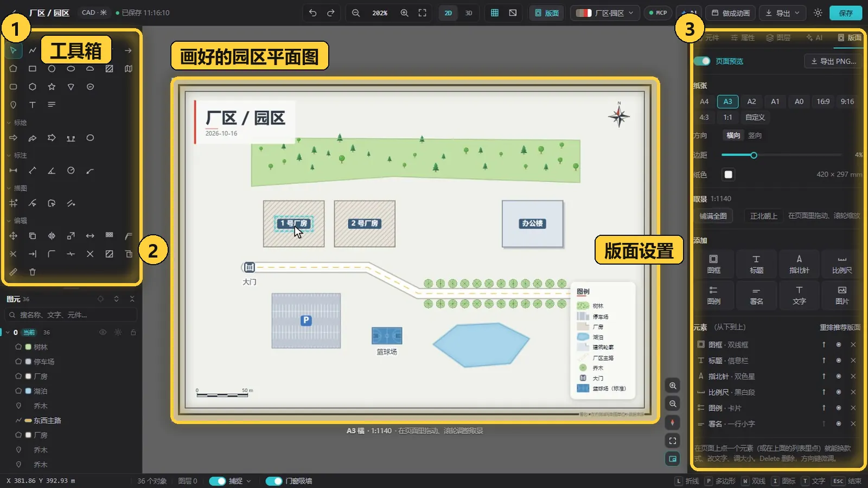Switch light/dark theme via sun icon
The height and width of the screenshot is (488, 868).
click(x=818, y=12)
